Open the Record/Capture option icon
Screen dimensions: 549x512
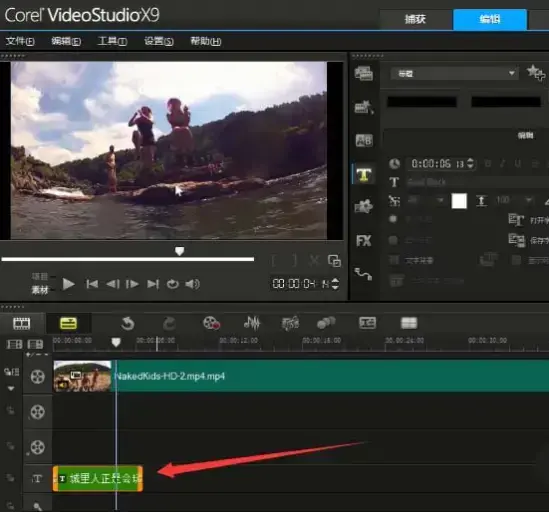pos(211,323)
